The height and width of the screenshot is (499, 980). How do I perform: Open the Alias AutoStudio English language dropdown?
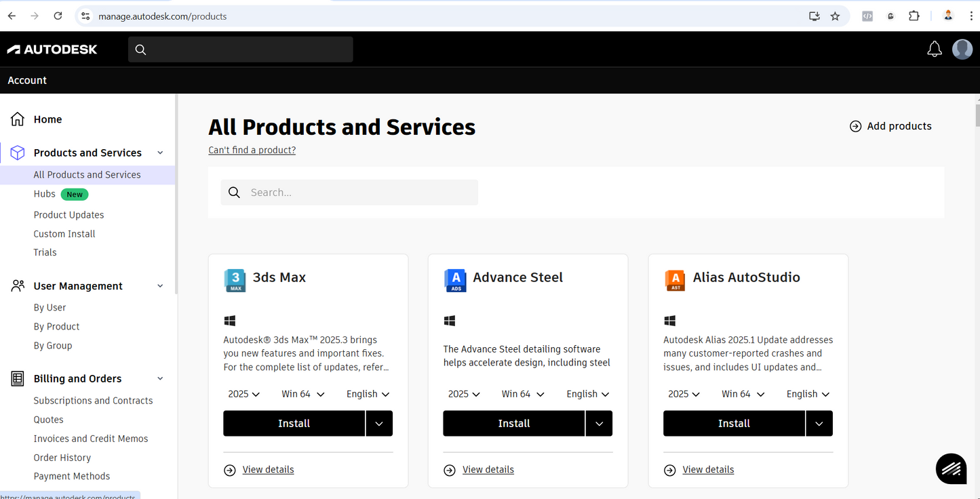pos(808,394)
